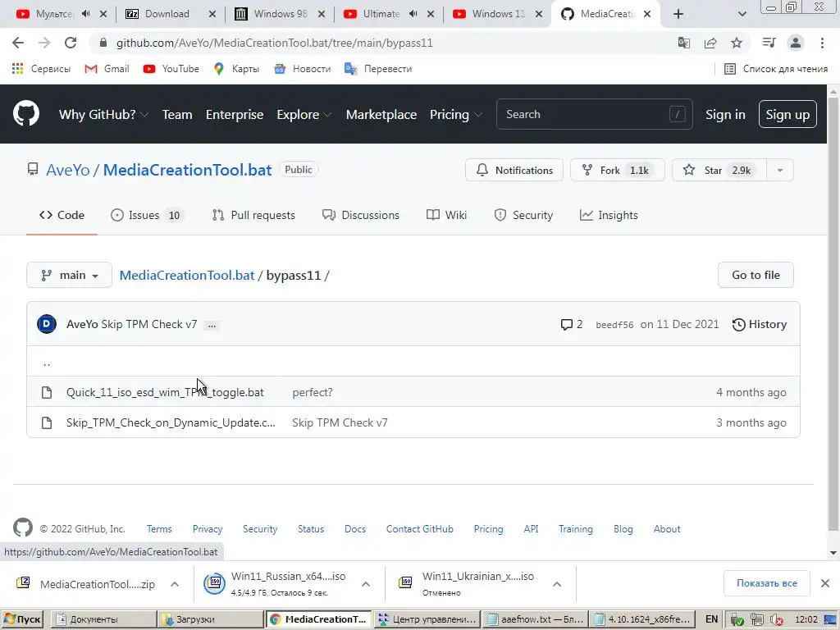Viewport: 840px width, 630px height.
Task: Go back using browser back arrow
Action: click(18, 43)
